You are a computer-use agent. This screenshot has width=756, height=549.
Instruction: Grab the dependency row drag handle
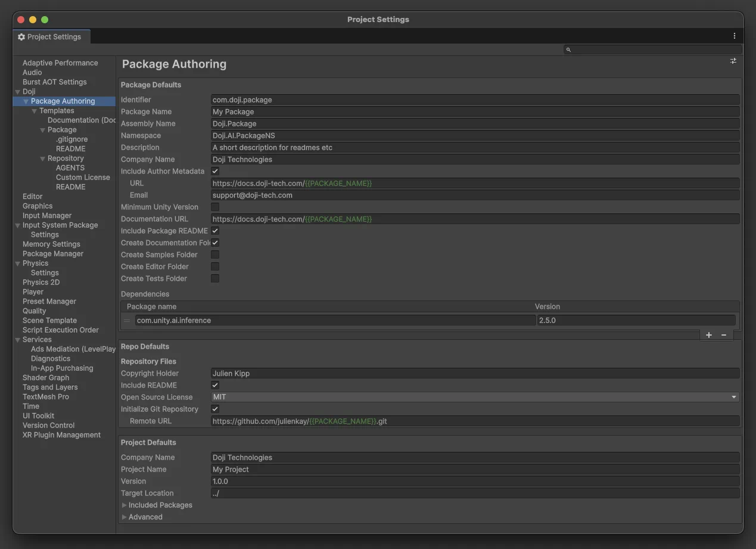point(127,320)
